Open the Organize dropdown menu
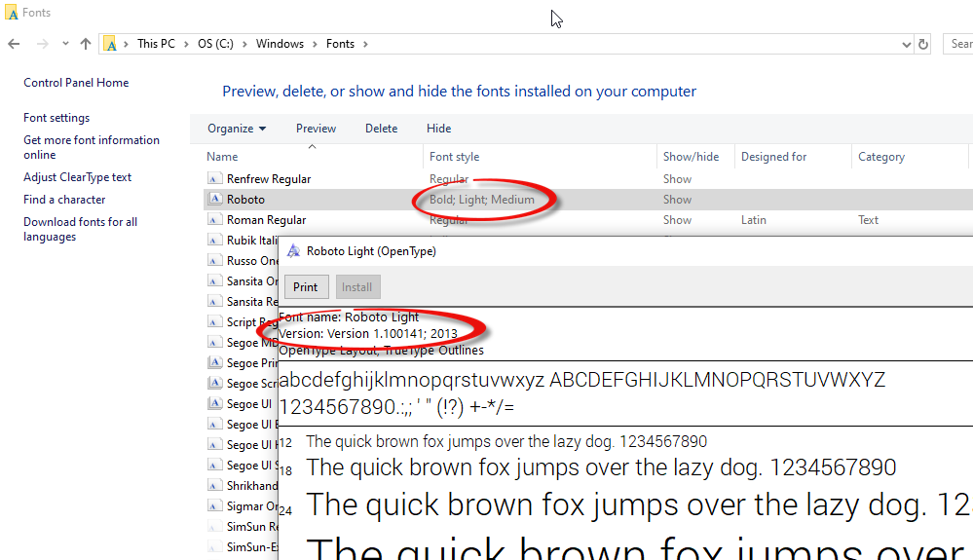The image size is (973, 560). tap(237, 129)
